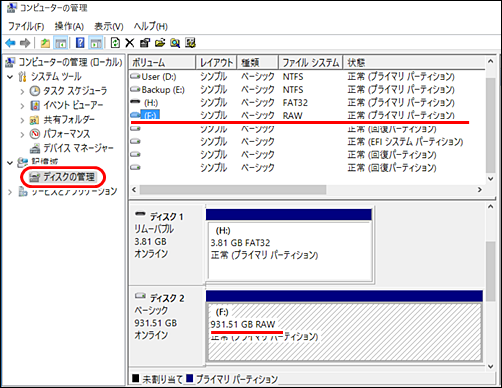Toggle the show/hide console tree icon
Viewport: 502px width, 388px height.
pos(61,43)
